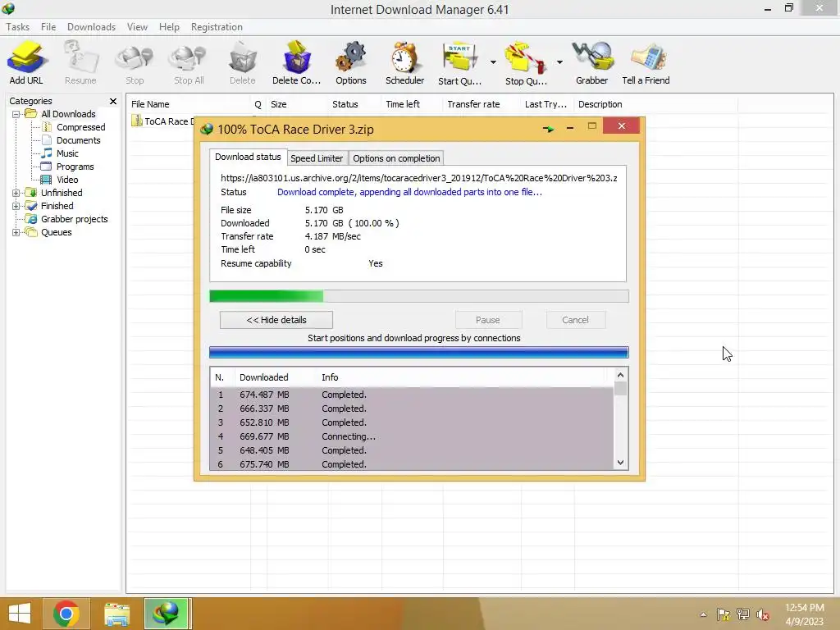Click the Stop Queue icon

526,62
